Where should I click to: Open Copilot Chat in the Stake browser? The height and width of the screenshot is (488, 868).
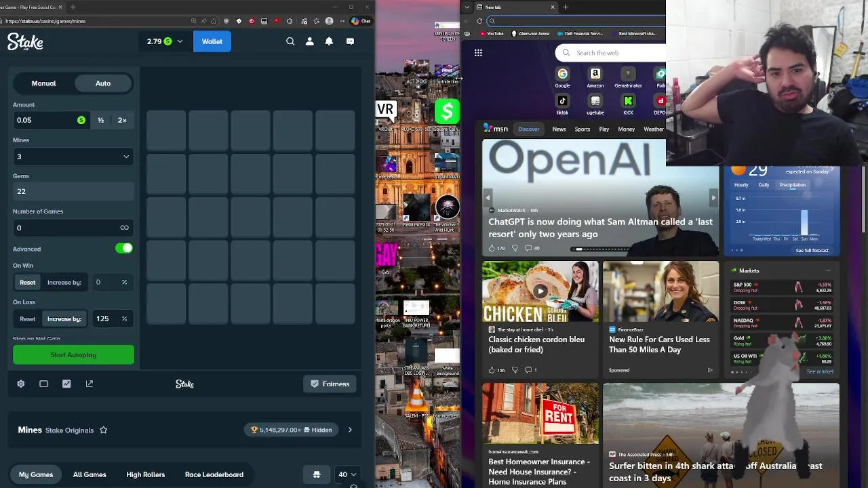tap(361, 21)
